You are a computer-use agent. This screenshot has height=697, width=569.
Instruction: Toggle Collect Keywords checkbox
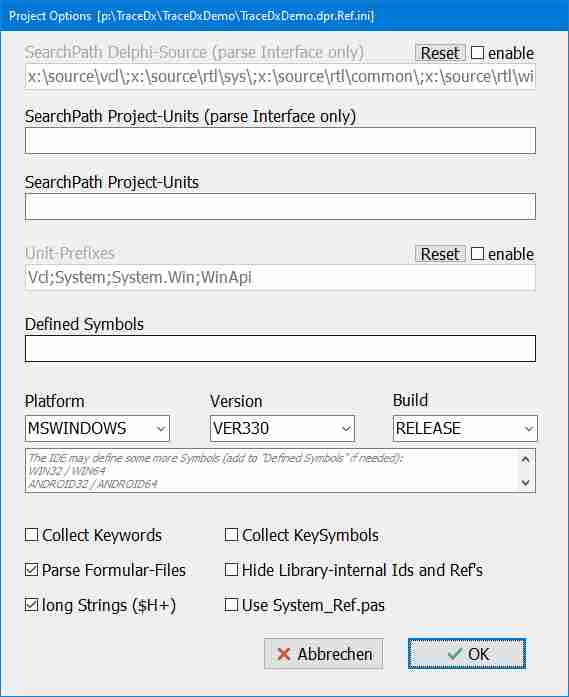click(31, 535)
